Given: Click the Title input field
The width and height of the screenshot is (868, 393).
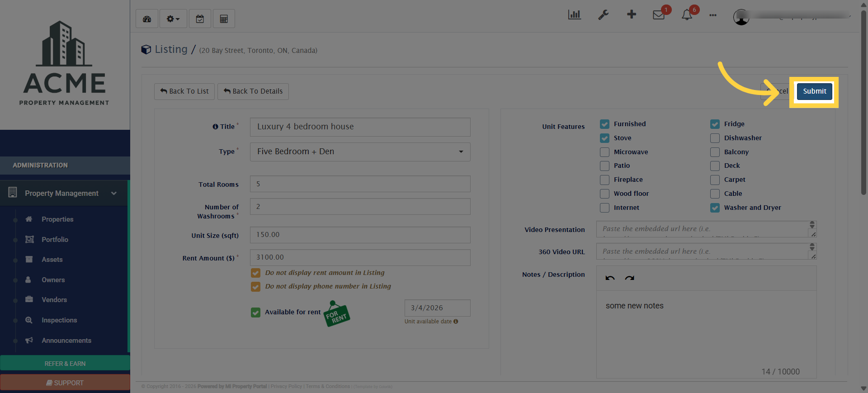Looking at the screenshot, I should click(x=360, y=127).
